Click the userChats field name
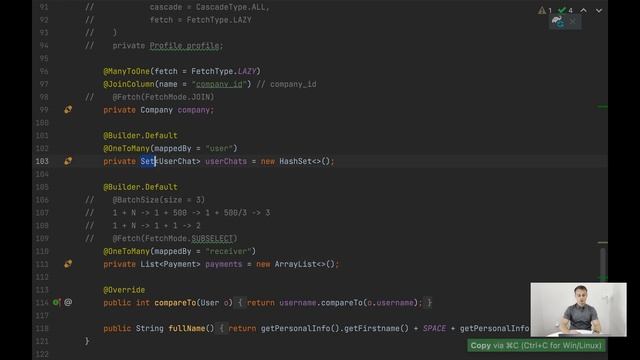This screenshot has height=360, width=640. click(x=226, y=161)
